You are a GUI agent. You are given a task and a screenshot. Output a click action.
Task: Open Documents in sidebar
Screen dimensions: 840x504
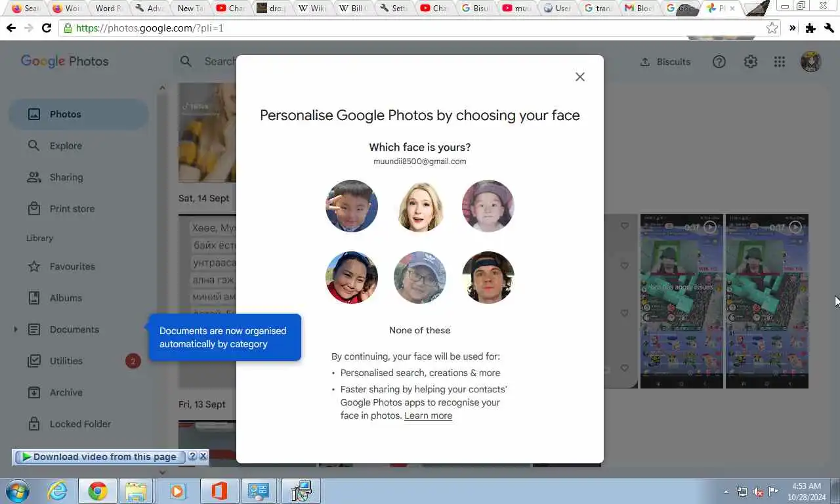tap(74, 329)
